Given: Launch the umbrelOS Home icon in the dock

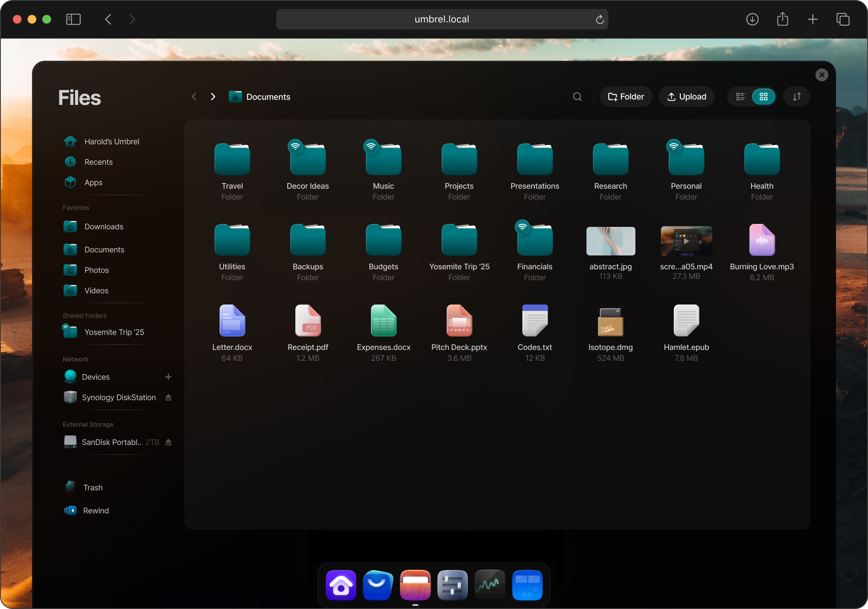Looking at the screenshot, I should click(x=341, y=585).
